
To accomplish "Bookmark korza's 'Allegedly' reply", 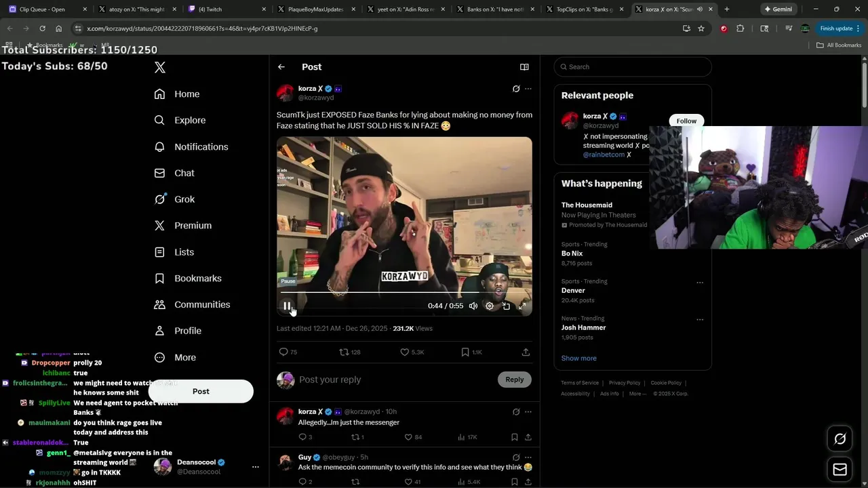I will pos(515,437).
